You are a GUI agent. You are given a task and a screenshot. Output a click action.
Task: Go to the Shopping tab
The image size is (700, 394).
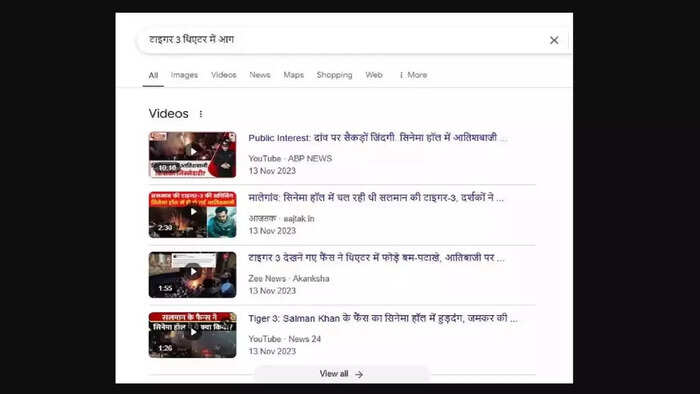click(x=334, y=75)
